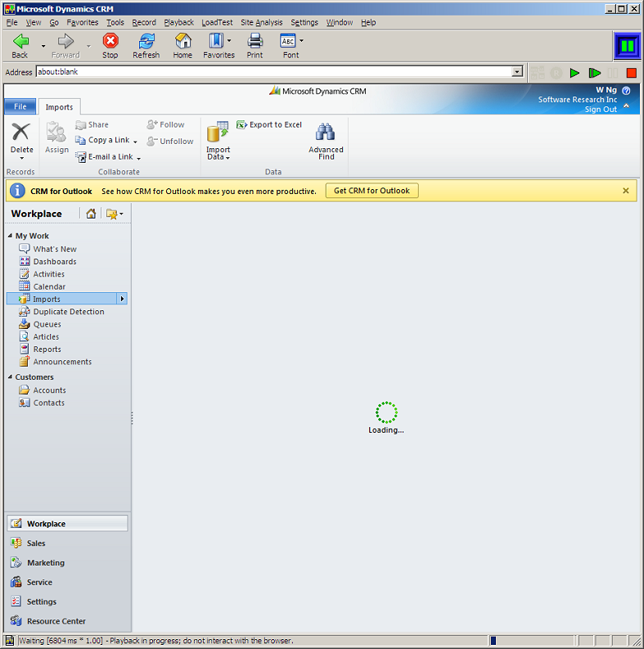Open Advanced Find binoculars icon
Image resolution: width=644 pixels, height=649 pixels.
point(326,132)
